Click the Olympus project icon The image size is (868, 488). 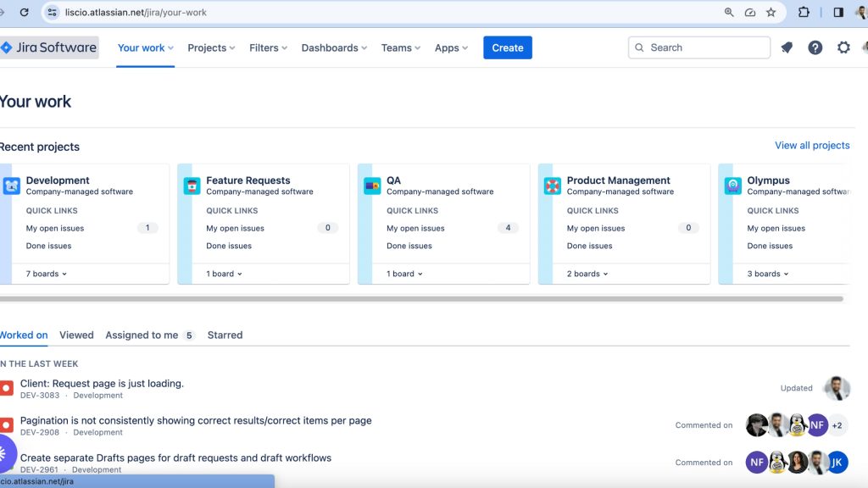[x=733, y=186]
